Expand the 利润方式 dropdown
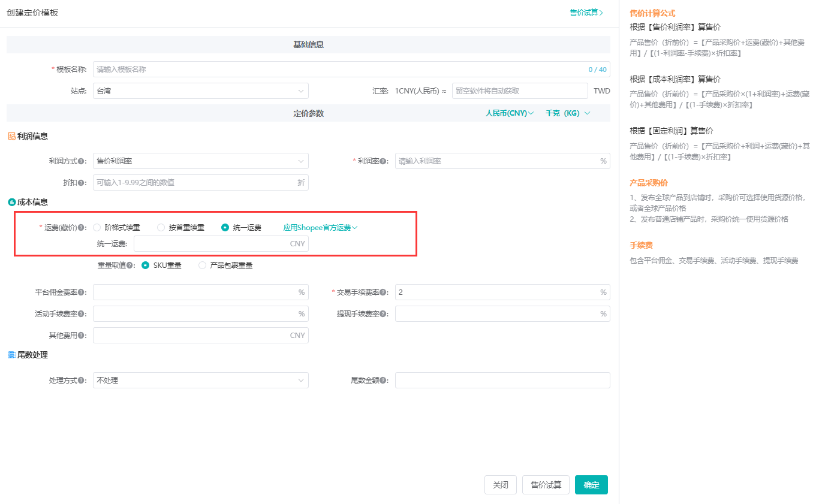 (200, 161)
